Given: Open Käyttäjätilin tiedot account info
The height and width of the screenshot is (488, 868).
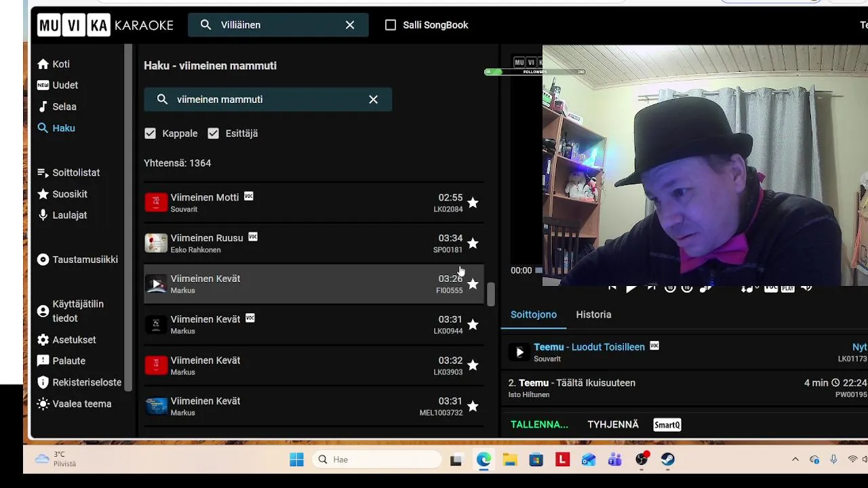Looking at the screenshot, I should 71,311.
